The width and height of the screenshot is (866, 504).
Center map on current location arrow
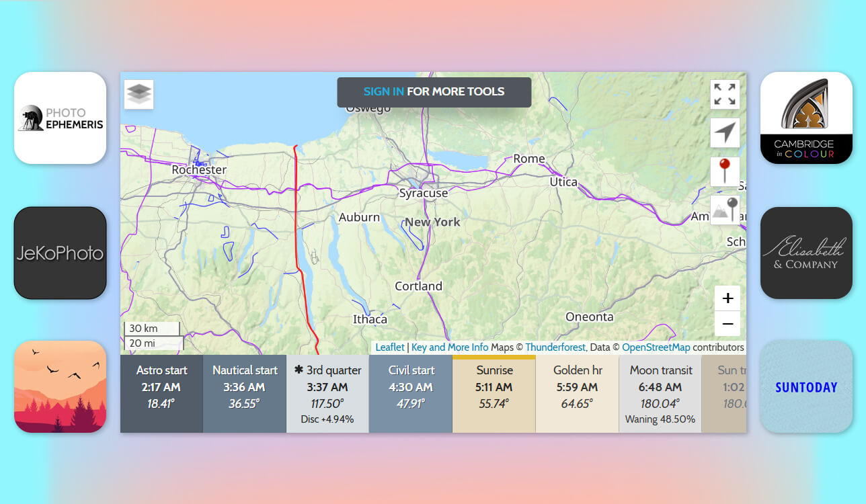pos(725,133)
